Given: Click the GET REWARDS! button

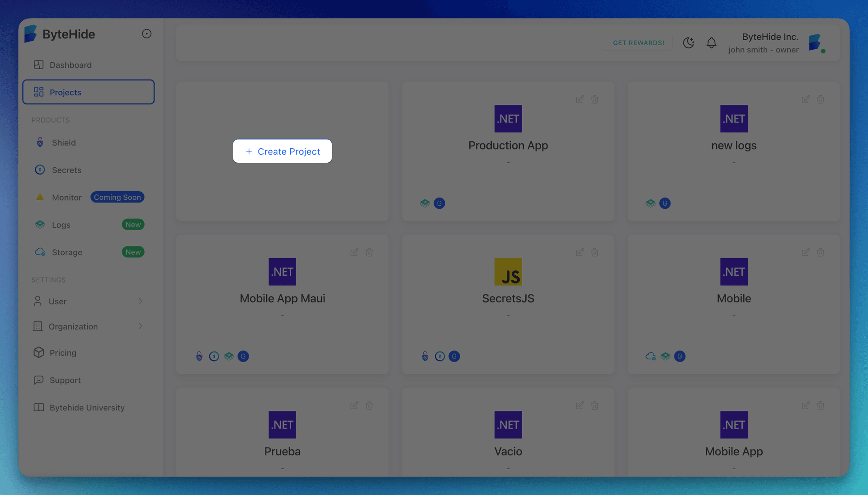Looking at the screenshot, I should click(638, 42).
